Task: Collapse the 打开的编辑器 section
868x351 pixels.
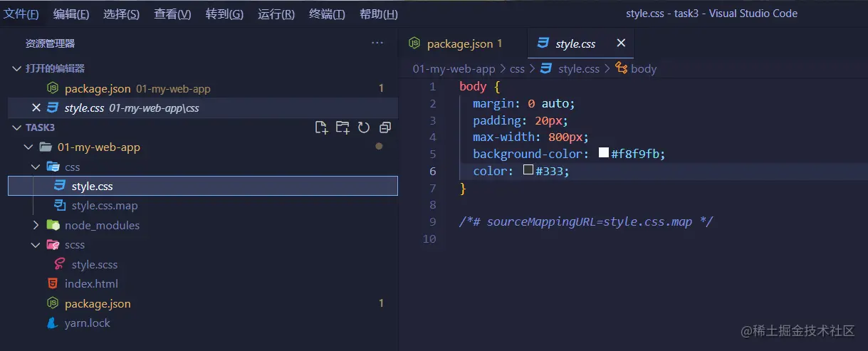Action: 18,68
